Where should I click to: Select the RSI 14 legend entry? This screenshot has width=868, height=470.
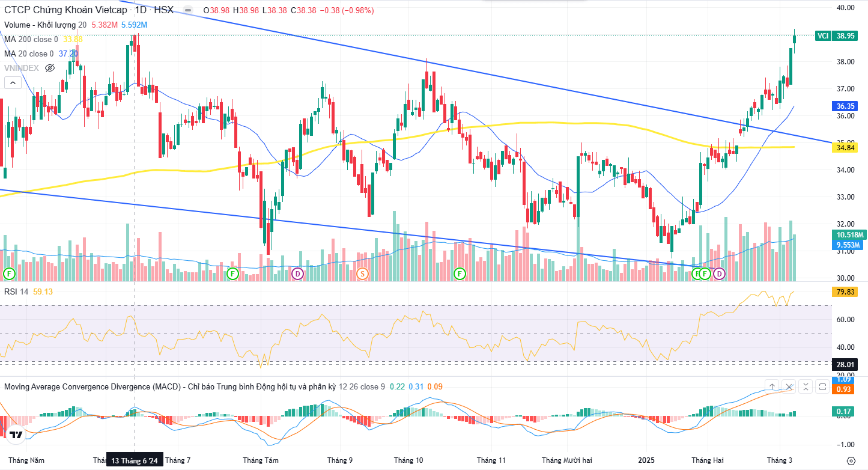(x=16, y=291)
